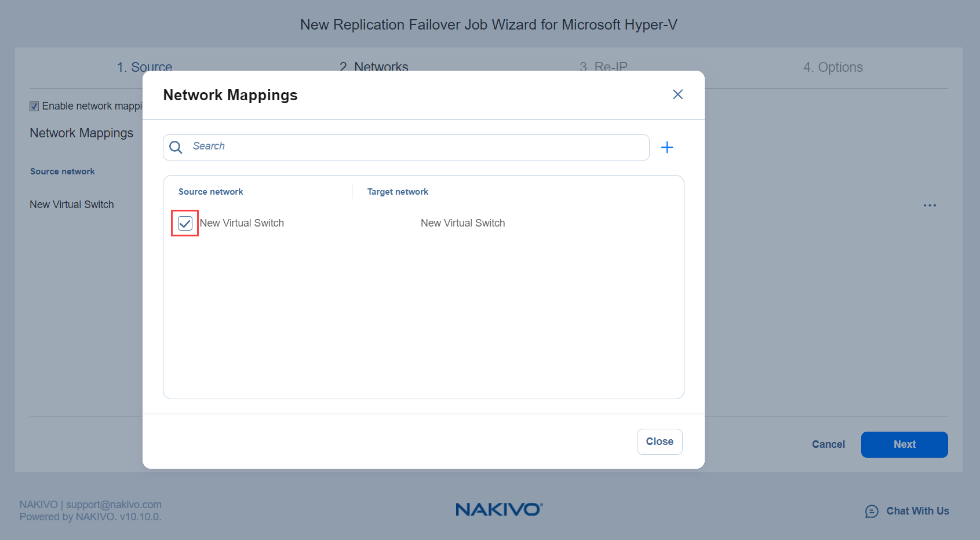The height and width of the screenshot is (540, 980).
Task: Close the Network Mappings dialog with X
Action: pos(677,94)
